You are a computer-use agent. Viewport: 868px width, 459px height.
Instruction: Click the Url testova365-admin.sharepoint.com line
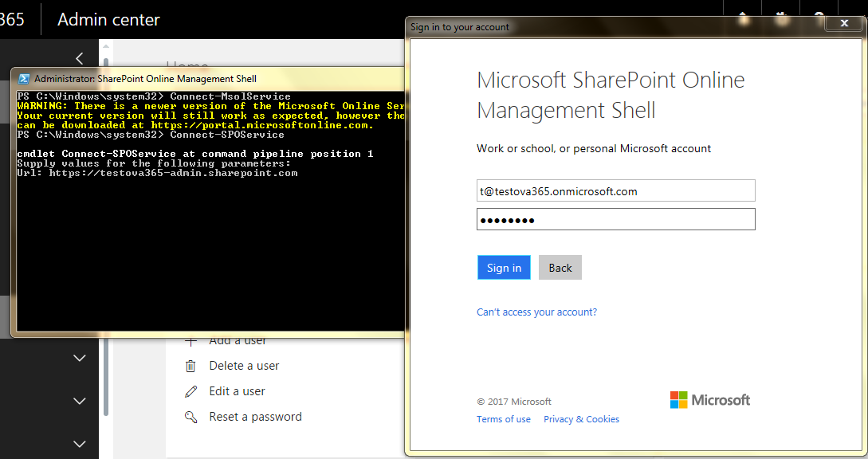tap(157, 173)
